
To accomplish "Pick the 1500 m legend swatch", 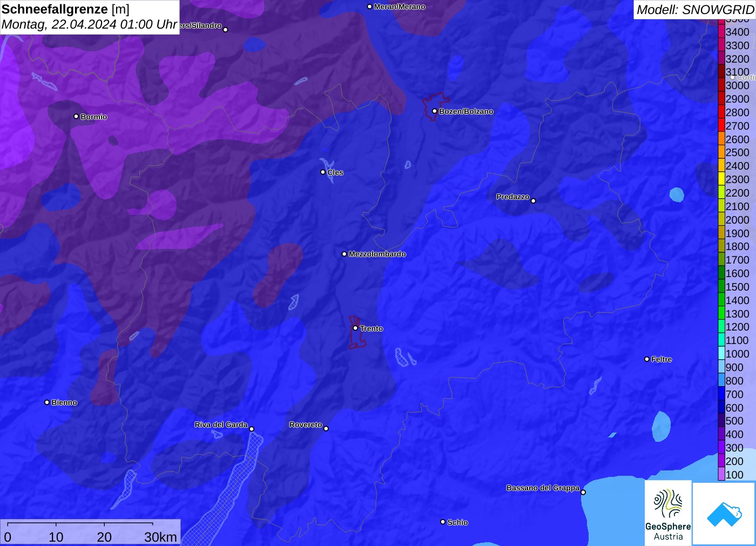I will pyautogui.click(x=721, y=287).
